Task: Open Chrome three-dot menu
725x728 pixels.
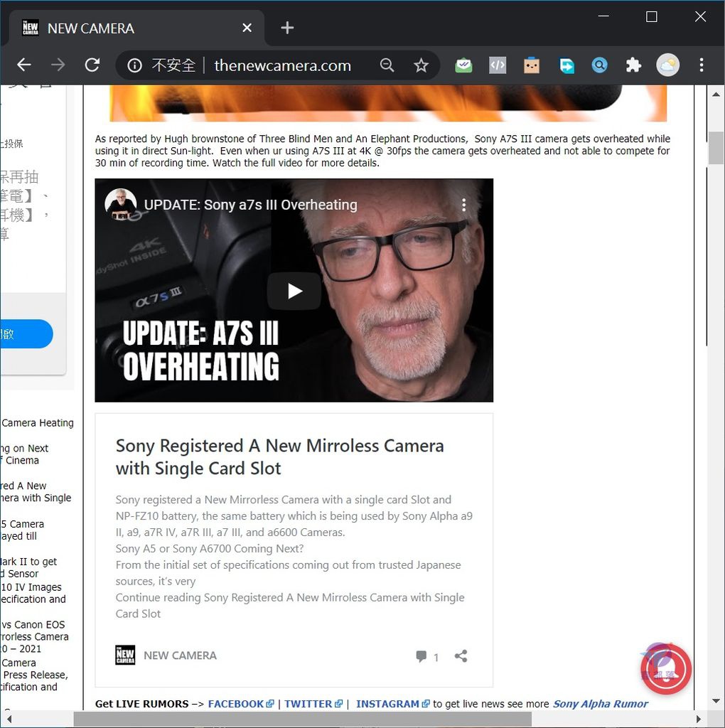Action: tap(702, 65)
